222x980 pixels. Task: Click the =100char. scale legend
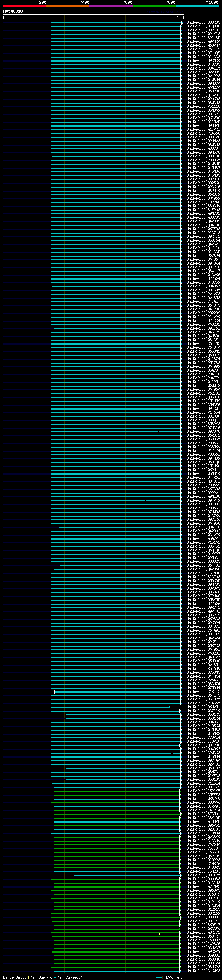point(169,977)
